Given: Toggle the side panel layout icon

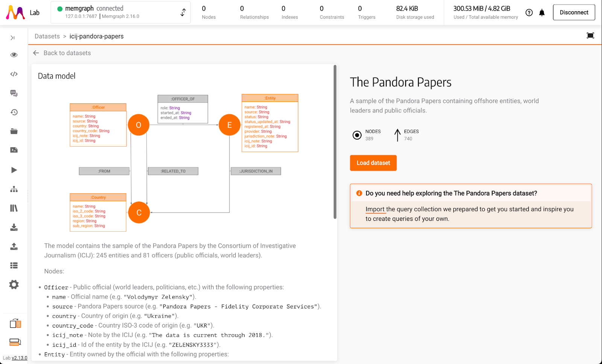Looking at the screenshot, I should (15, 323).
